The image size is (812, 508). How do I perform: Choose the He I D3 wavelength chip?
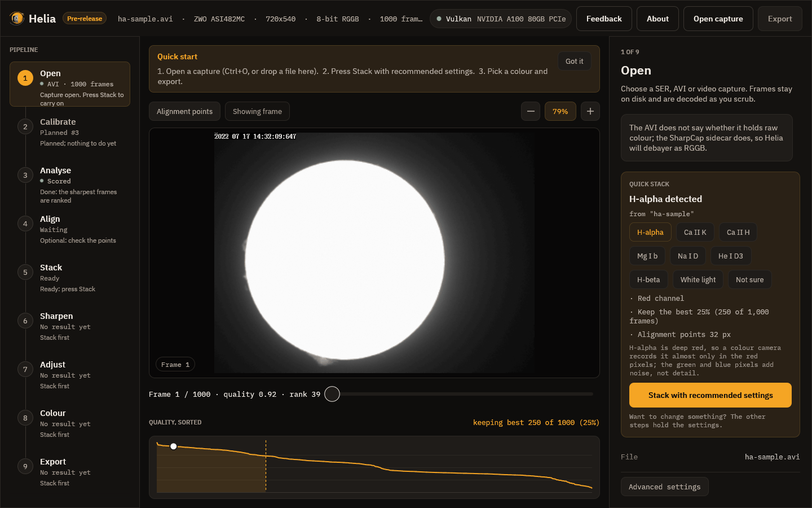click(731, 256)
